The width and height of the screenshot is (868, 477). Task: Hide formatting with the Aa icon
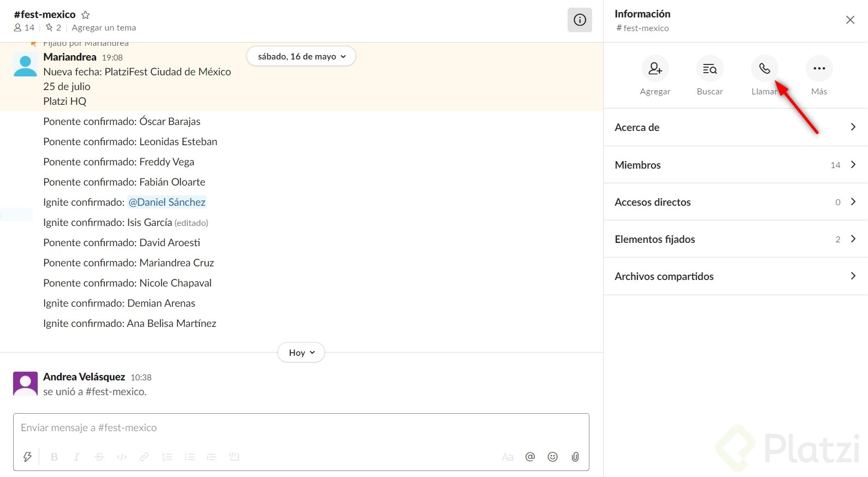[x=507, y=457]
